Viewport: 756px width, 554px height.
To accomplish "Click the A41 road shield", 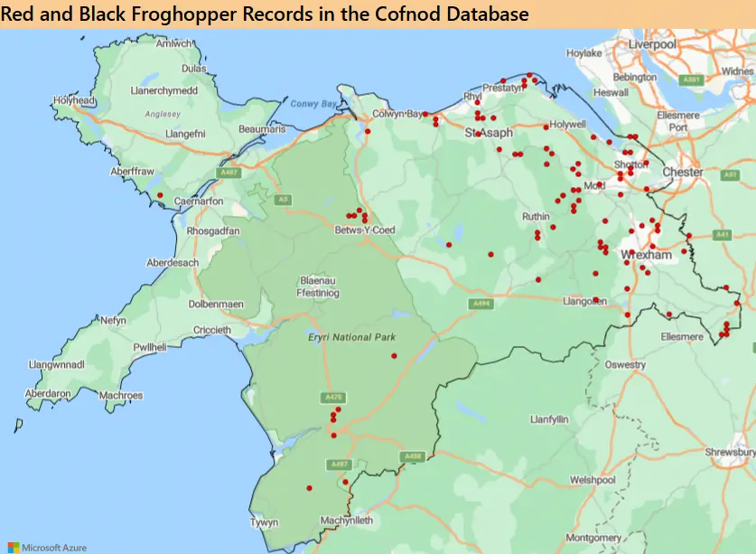I will pos(721,235).
